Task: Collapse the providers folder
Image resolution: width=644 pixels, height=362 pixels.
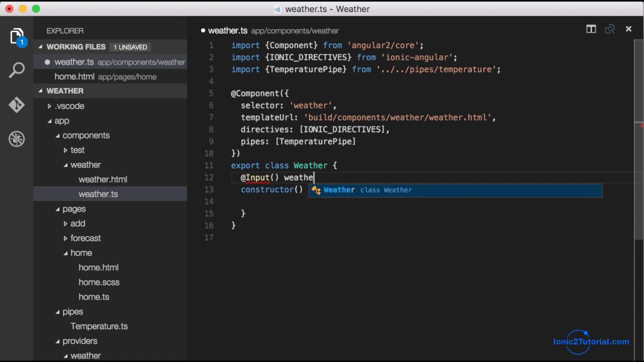Action: [x=57, y=341]
